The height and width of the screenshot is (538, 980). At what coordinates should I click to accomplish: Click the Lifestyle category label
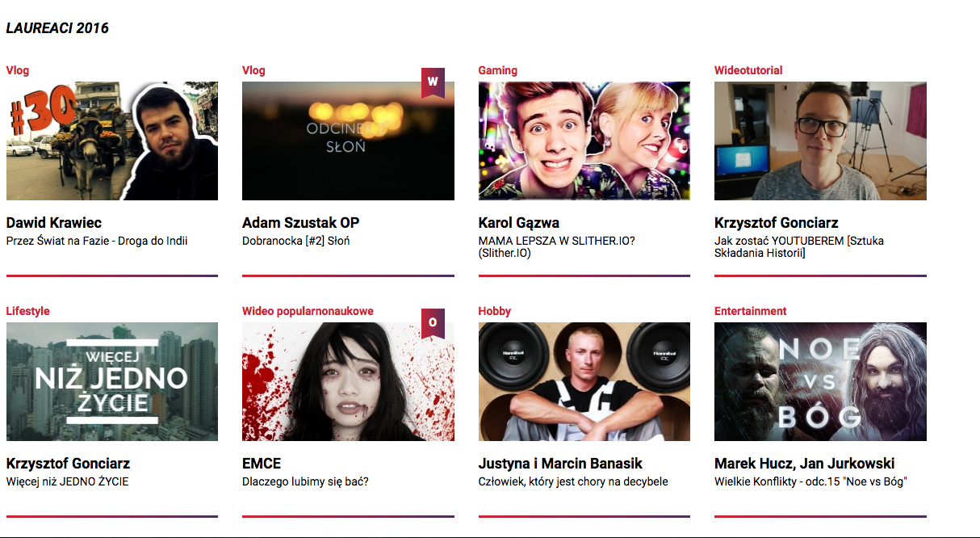coord(28,311)
